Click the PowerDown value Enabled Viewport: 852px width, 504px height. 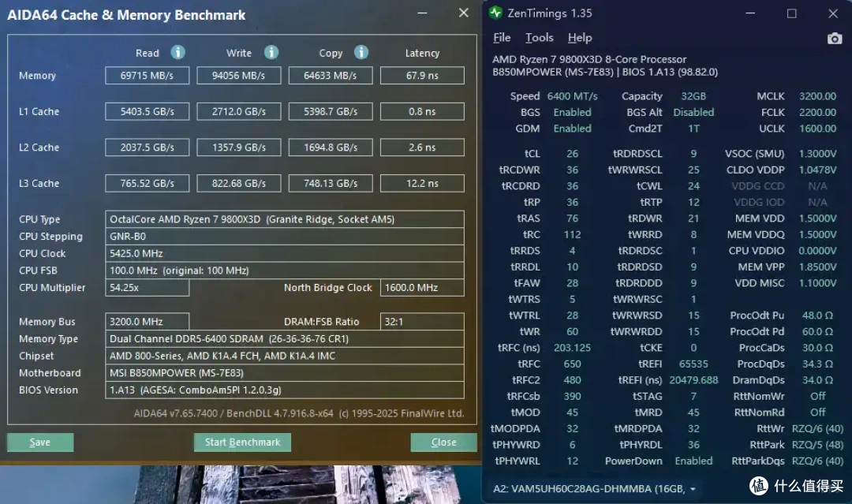(x=693, y=461)
